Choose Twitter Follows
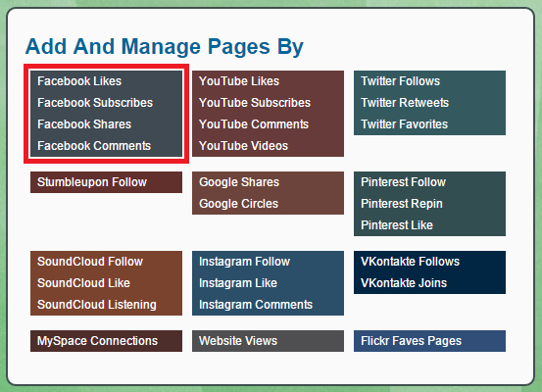The height and width of the screenshot is (392, 542). pyautogui.click(x=400, y=81)
